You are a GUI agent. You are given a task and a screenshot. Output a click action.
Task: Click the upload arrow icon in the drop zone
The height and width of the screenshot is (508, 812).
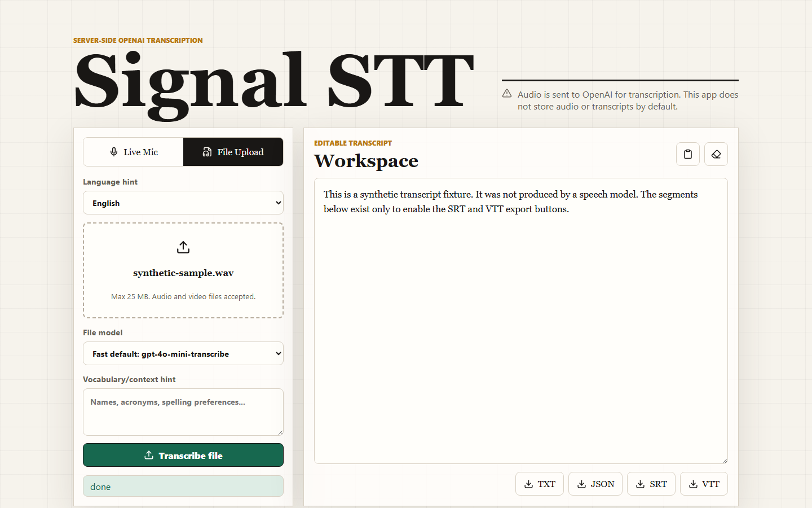point(183,247)
